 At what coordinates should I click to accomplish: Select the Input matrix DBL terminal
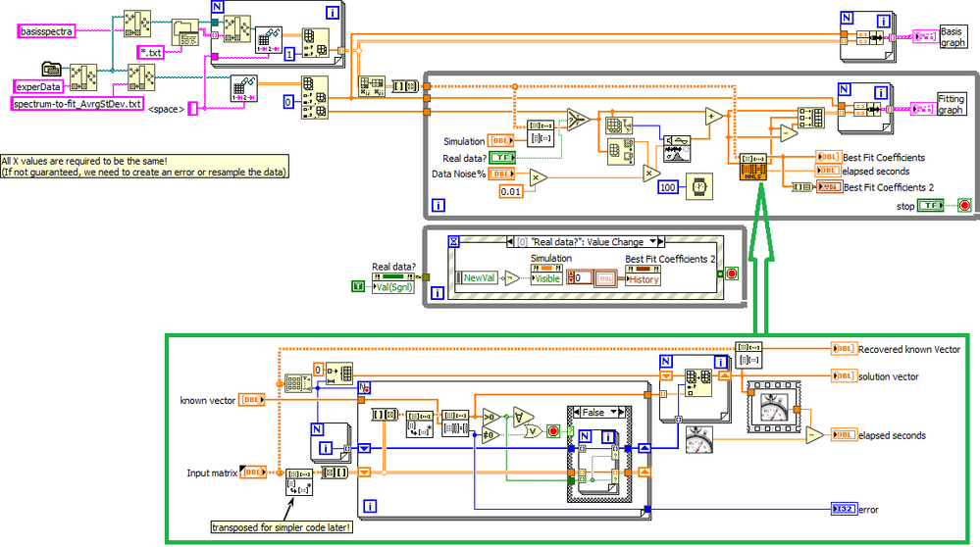tap(253, 472)
